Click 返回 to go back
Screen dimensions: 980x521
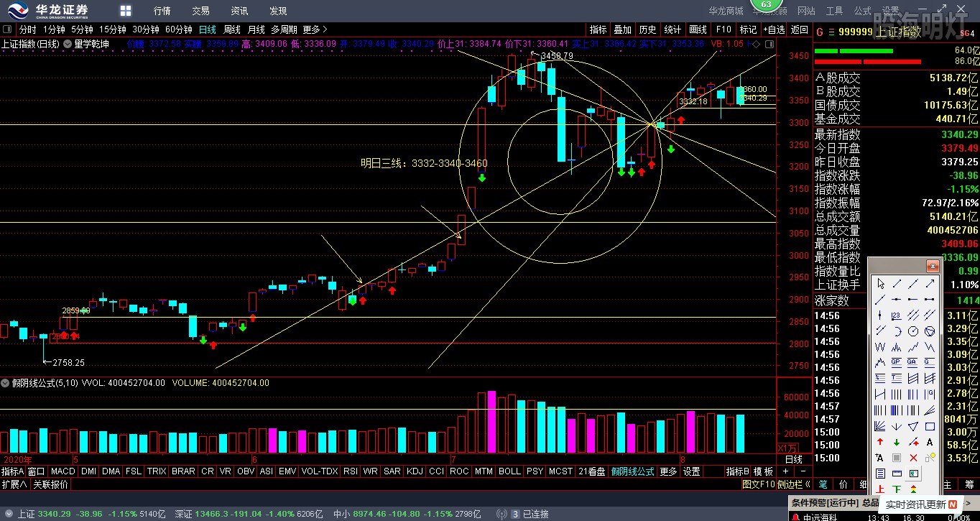tap(800, 29)
